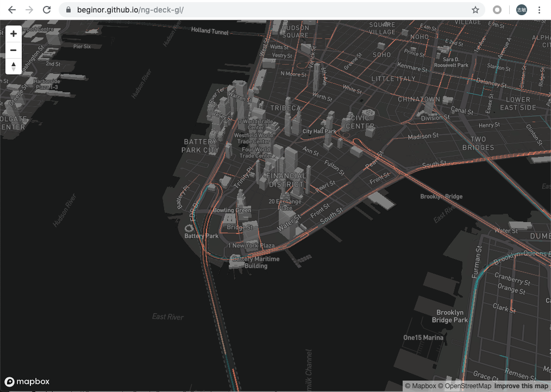
Task: Click the Brooklyn Bridge map label
Action: 441,197
